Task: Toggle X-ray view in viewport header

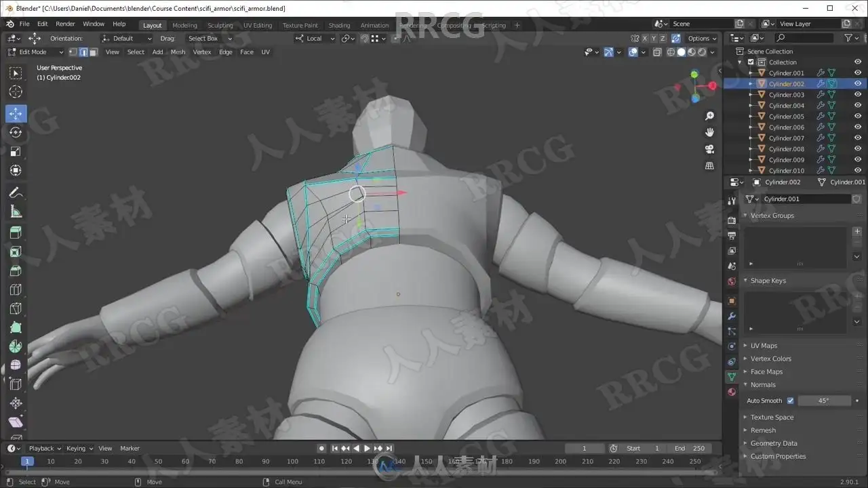Action: (x=657, y=52)
